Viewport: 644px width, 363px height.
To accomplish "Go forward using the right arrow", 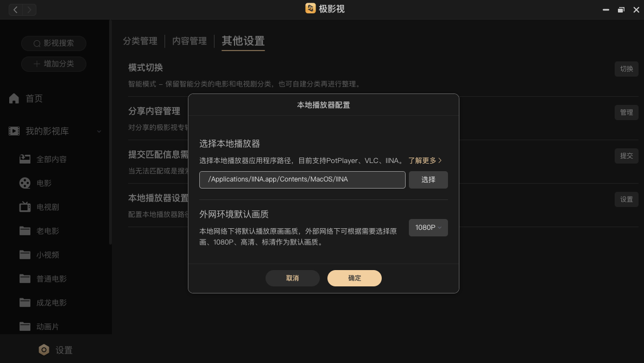I will pyautogui.click(x=29, y=9).
